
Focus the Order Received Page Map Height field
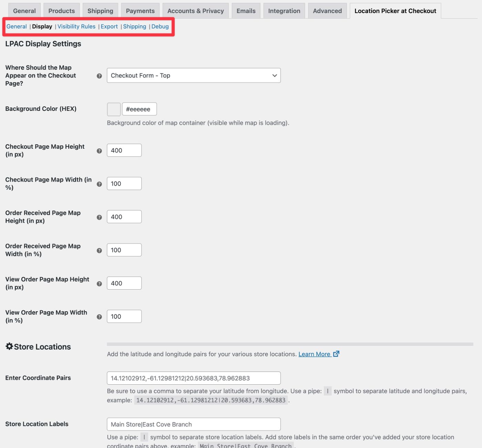pos(124,217)
